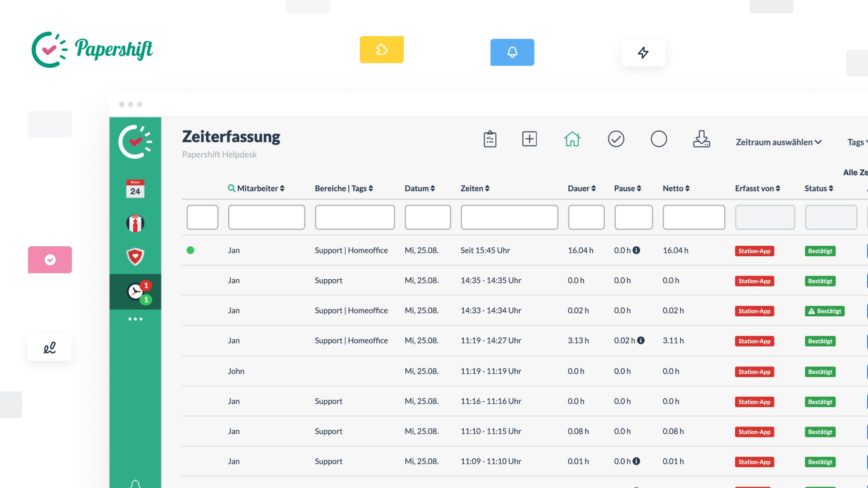Open the time tracking clock sidebar icon
Viewport: 868px width, 488px height.
[x=135, y=292]
